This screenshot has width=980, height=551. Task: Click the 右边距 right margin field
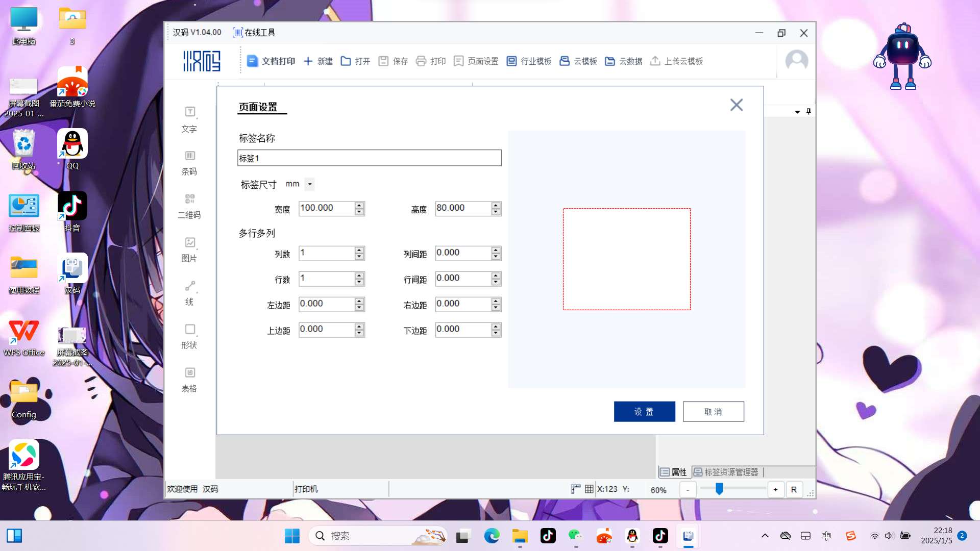click(x=463, y=304)
